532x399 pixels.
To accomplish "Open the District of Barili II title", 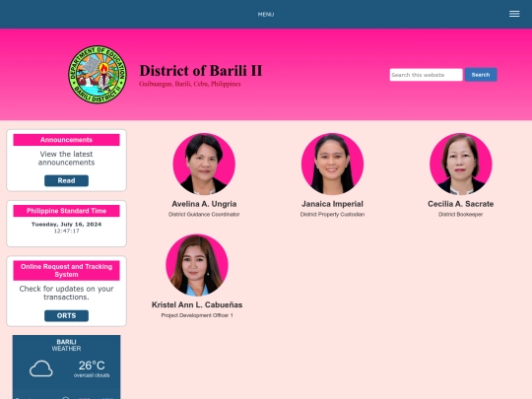I will [201, 71].
